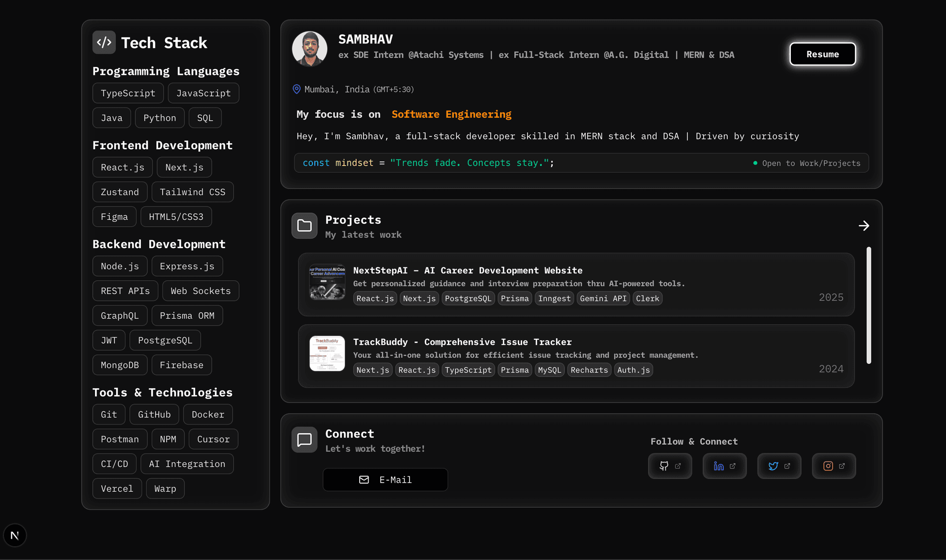946x560 pixels.
Task: Open TrackBuddy Comprehensive Issue Tracker title
Action: click(462, 342)
